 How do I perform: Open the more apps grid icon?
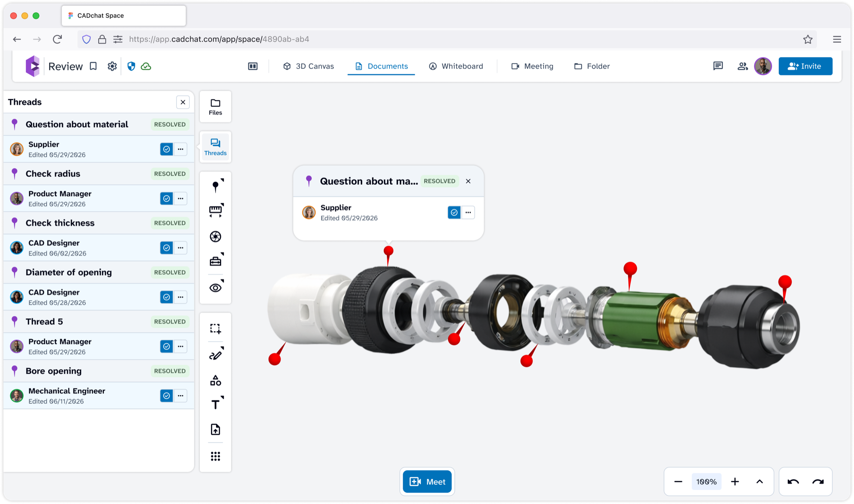(x=216, y=456)
